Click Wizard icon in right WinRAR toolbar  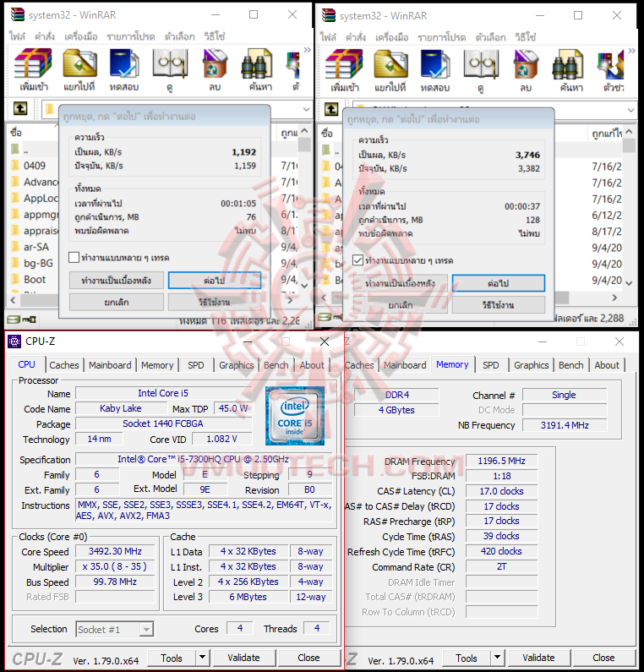coord(610,64)
